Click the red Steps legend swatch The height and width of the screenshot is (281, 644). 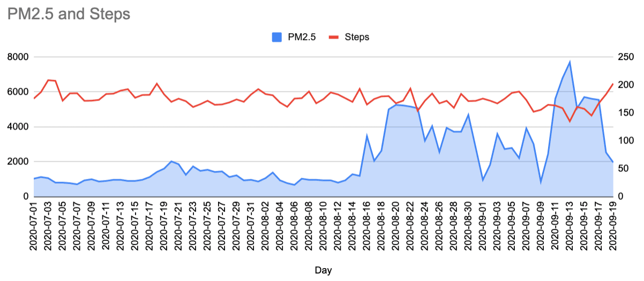point(334,37)
